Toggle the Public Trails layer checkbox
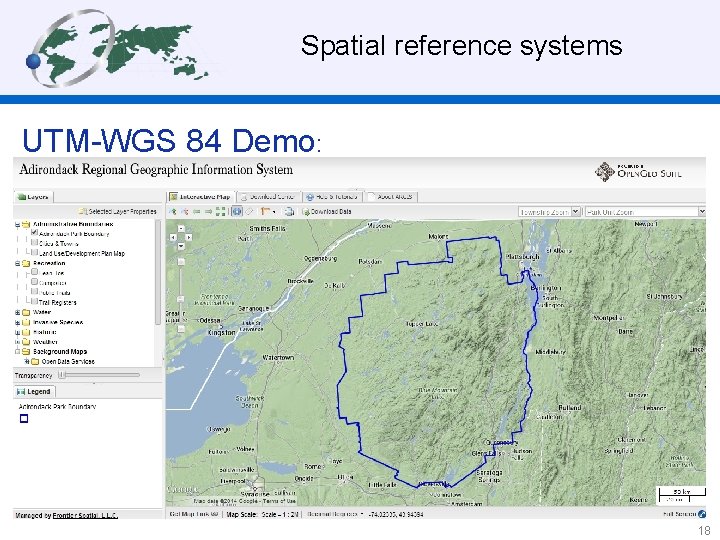 [x=34, y=291]
